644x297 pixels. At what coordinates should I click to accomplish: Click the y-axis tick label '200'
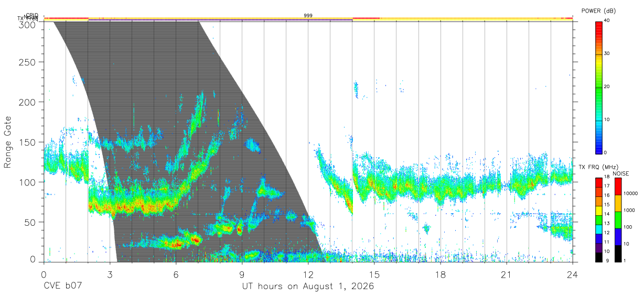click(27, 102)
